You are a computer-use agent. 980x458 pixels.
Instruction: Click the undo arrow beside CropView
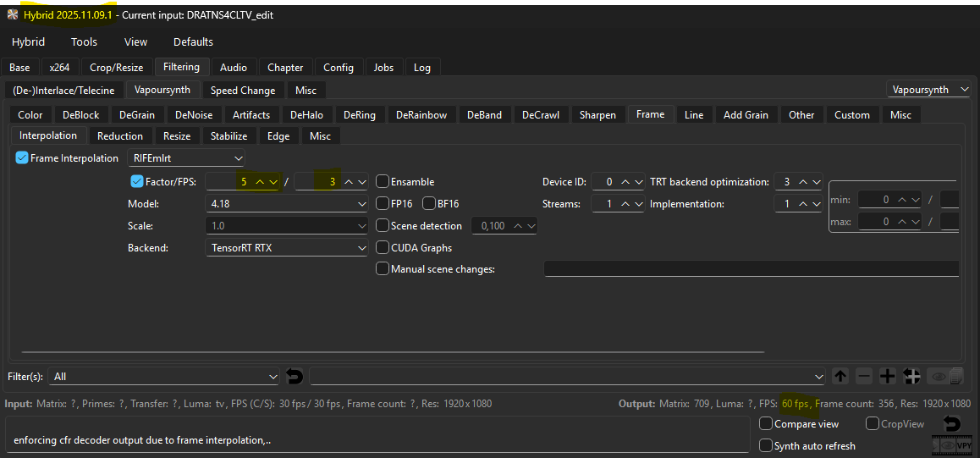tap(952, 423)
